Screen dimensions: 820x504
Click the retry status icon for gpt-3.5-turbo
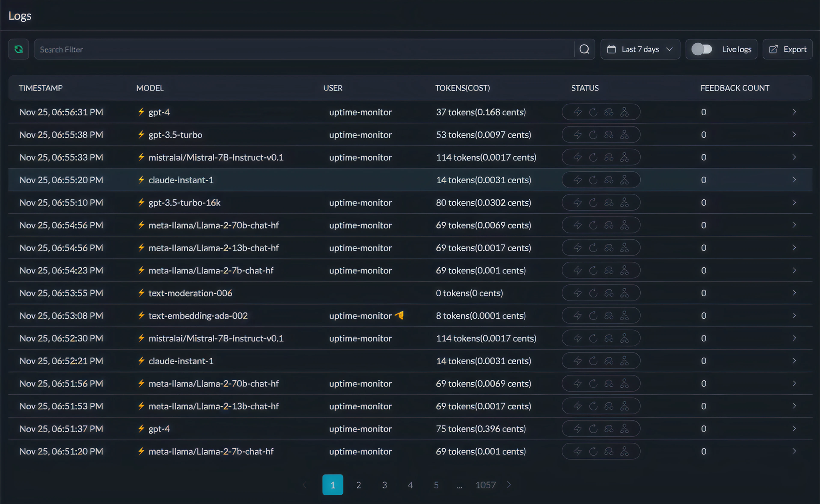[x=593, y=135]
